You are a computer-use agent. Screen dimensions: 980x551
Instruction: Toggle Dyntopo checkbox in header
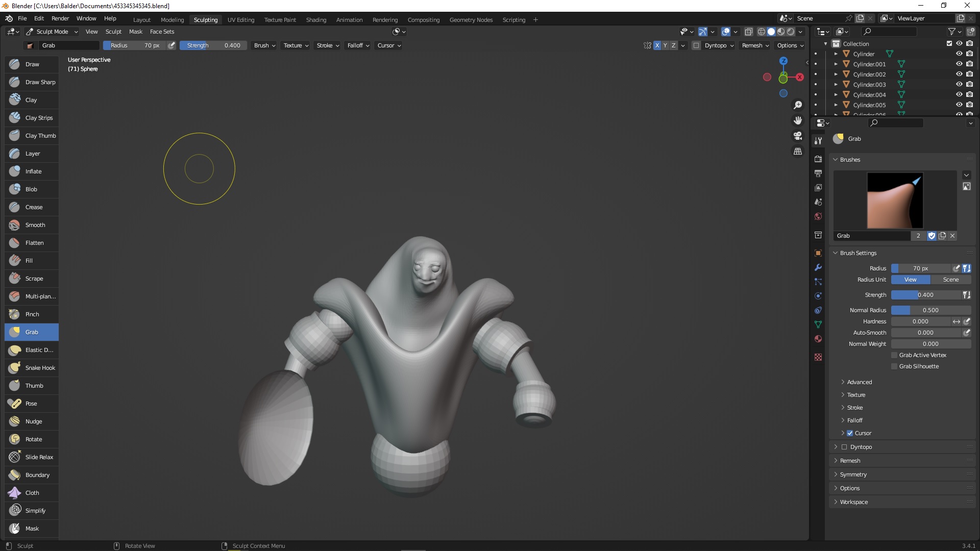(x=696, y=45)
